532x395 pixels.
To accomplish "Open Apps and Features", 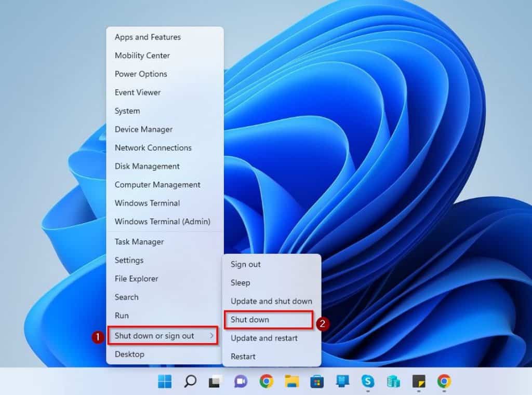I will pyautogui.click(x=165, y=37).
